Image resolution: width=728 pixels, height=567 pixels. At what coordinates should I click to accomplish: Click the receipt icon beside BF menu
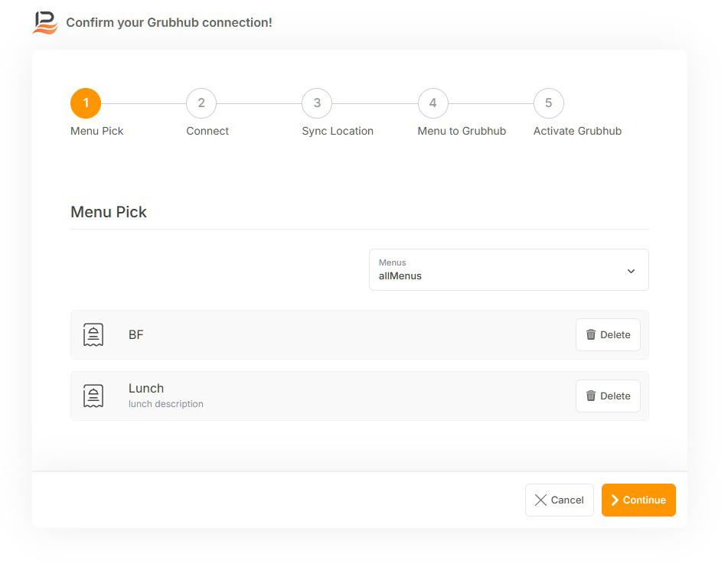pyautogui.click(x=93, y=334)
